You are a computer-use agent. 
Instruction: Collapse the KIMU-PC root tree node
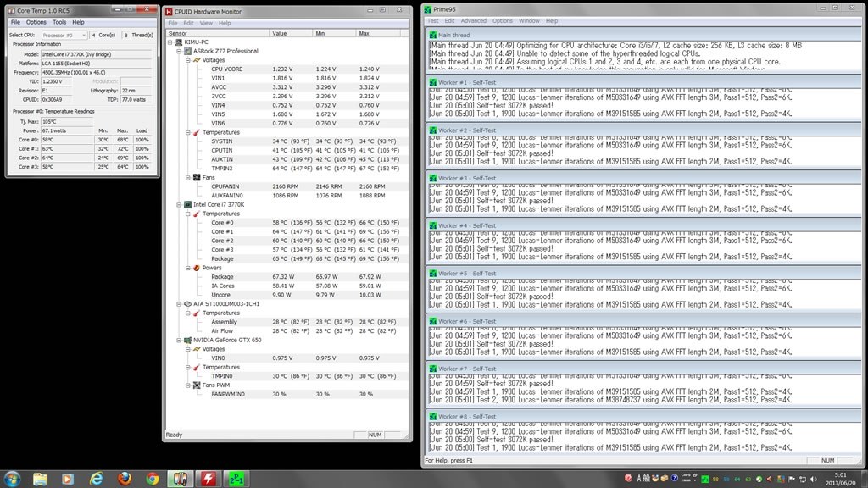tap(170, 42)
